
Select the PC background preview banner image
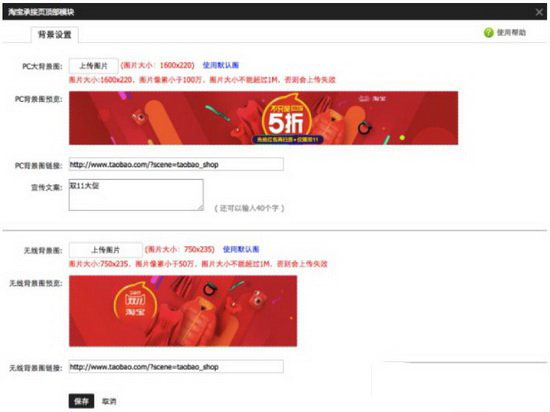[263, 118]
